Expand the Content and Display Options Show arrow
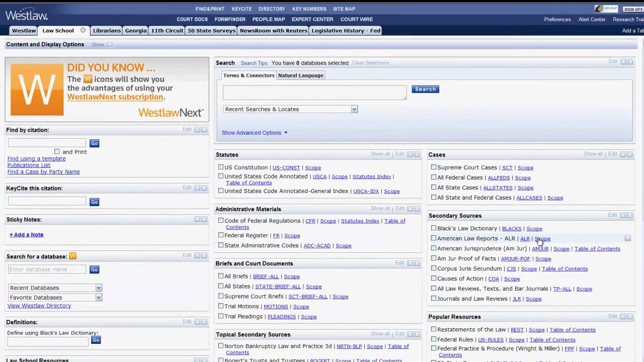The image size is (644, 362). [x=110, y=44]
